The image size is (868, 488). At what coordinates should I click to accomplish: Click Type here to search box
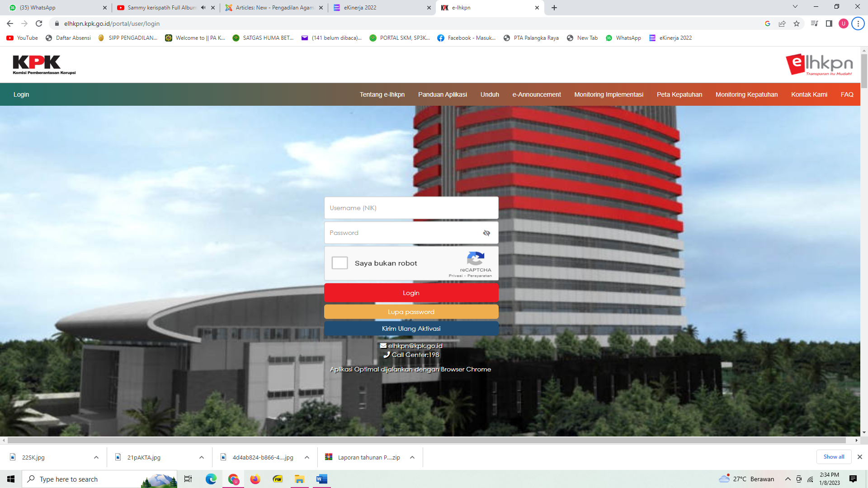99,479
